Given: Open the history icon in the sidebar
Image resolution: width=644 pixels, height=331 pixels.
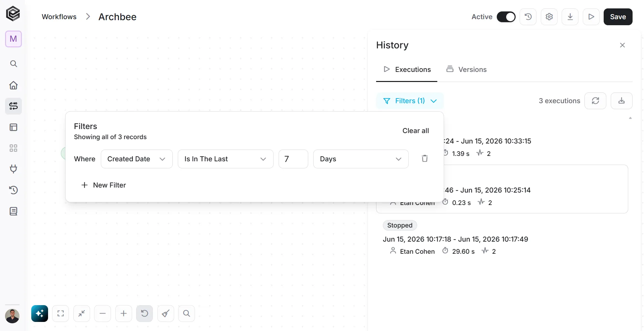Looking at the screenshot, I should tap(13, 190).
